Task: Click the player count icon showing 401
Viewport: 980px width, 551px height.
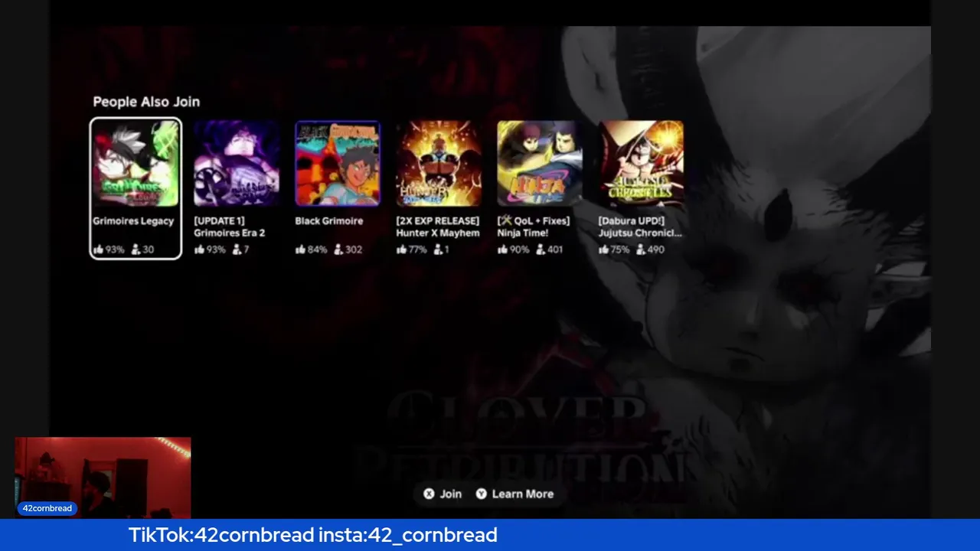Action: click(541, 249)
